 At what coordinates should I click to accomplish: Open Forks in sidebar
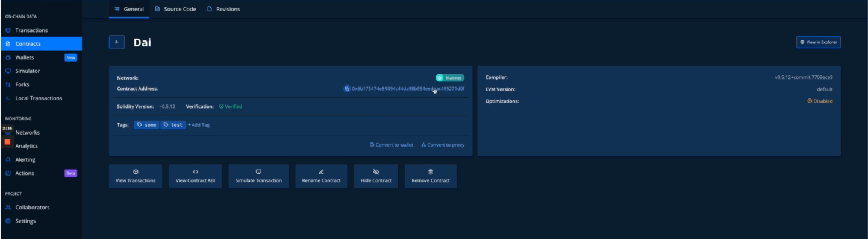(22, 84)
